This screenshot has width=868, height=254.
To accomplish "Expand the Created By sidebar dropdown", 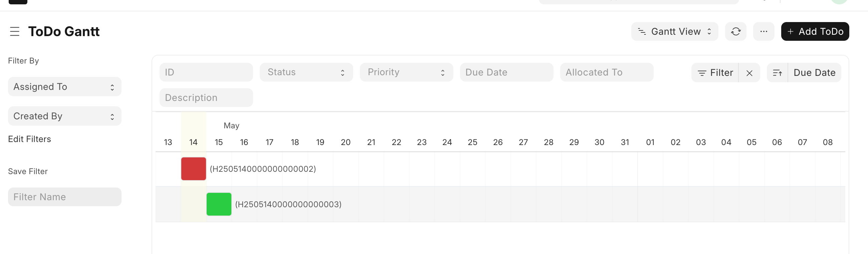I will click(x=64, y=116).
